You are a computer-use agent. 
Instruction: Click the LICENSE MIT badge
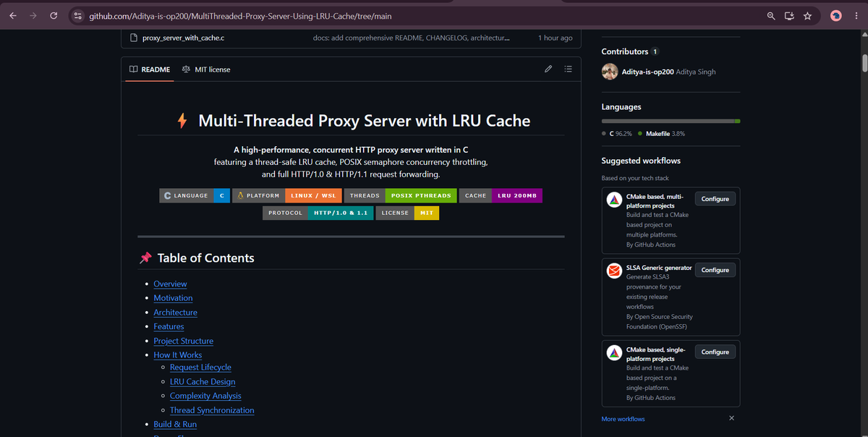[407, 213]
